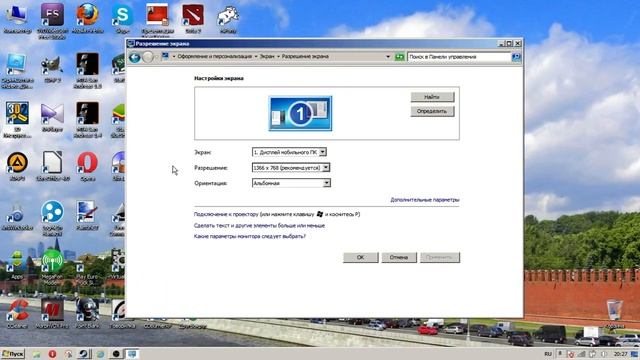Click Подключение к проектору link
This screenshot has width=640, height=360.
click(226, 214)
